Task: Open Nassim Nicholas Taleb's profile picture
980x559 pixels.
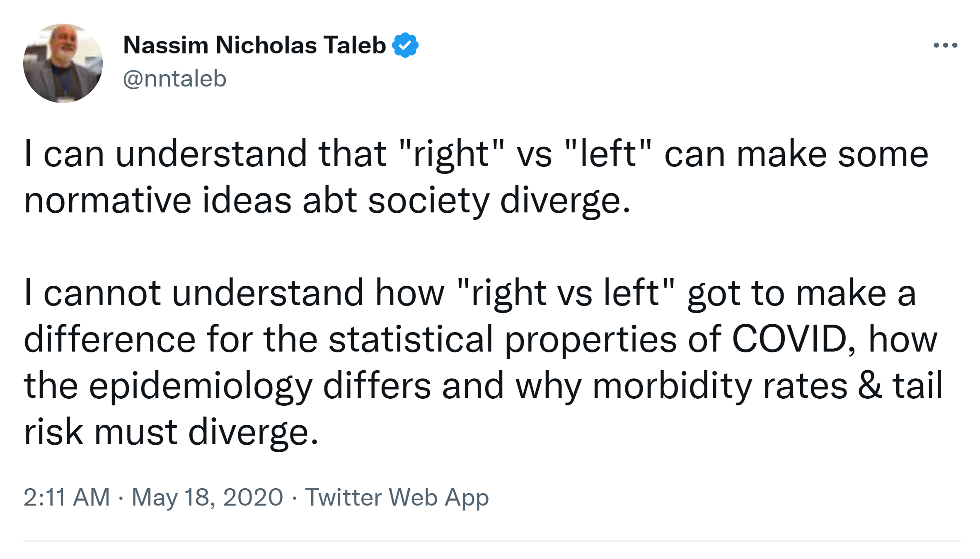Action: click(63, 63)
